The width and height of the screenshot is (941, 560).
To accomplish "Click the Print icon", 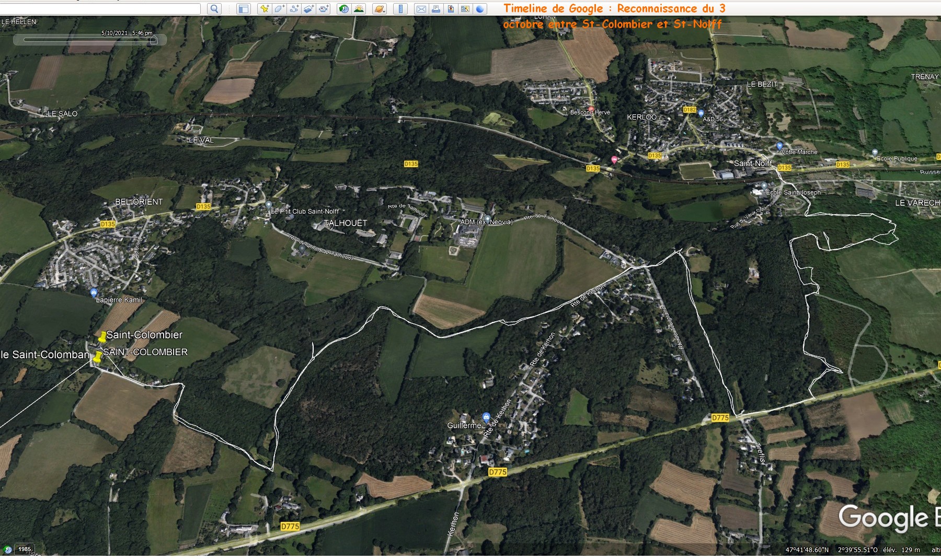I will coord(435,8).
